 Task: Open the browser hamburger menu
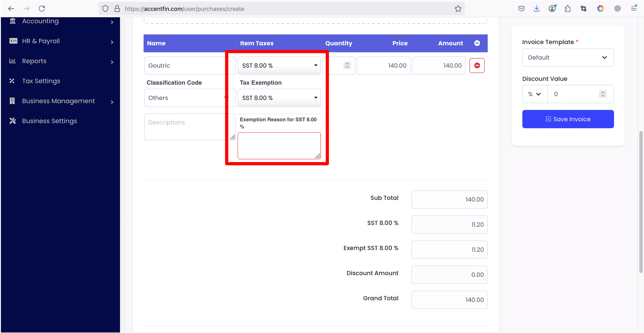point(634,9)
